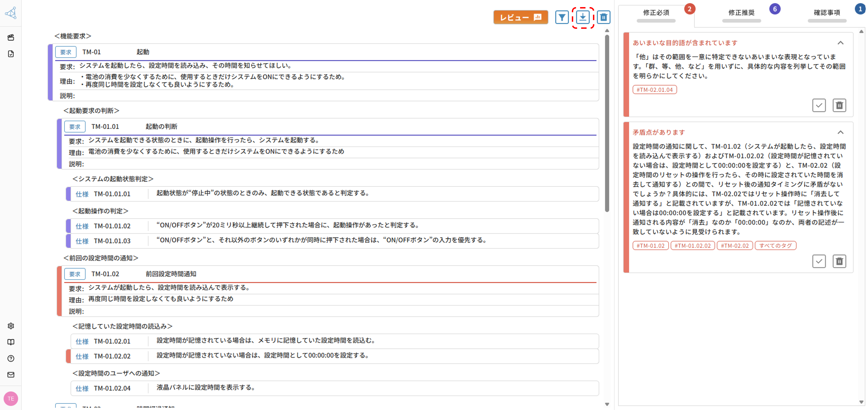Select the filter icon in the toolbar
Screen dimensions: 868x410
[x=562, y=17]
